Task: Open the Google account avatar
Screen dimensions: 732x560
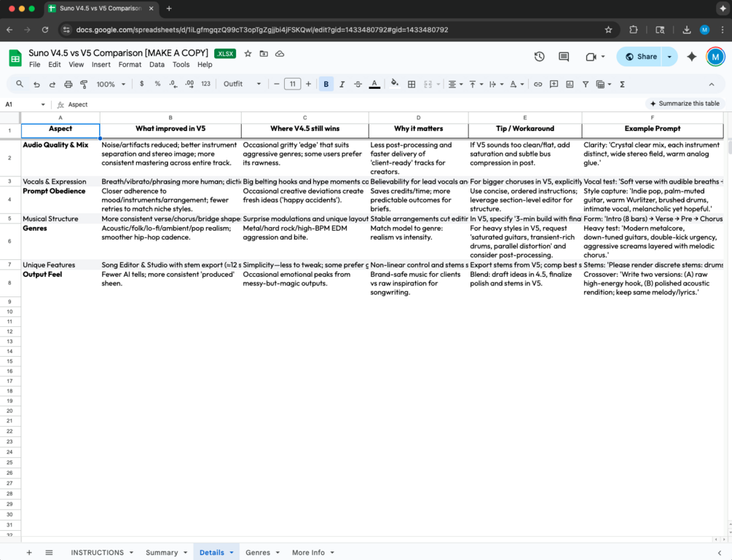Action: (x=715, y=57)
